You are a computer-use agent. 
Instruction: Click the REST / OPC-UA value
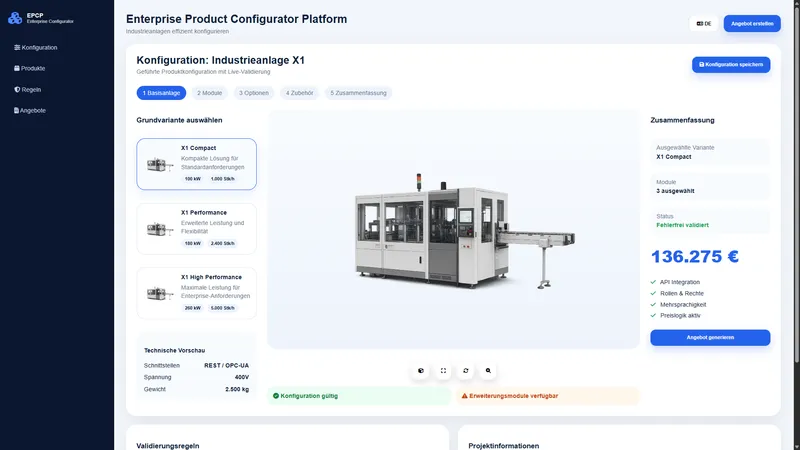coord(227,366)
